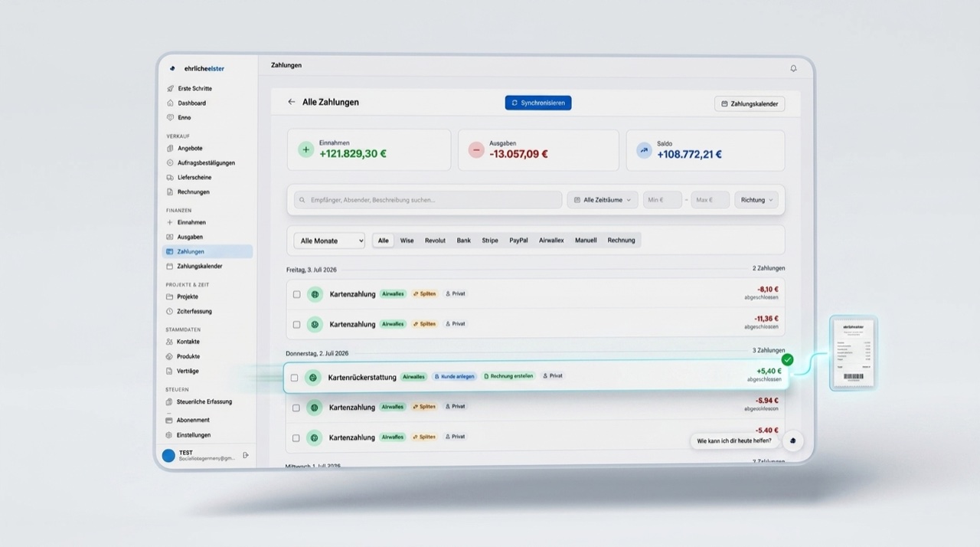Viewport: 980px width, 547px height.
Task: Focus the Min € amount field
Action: coord(662,200)
